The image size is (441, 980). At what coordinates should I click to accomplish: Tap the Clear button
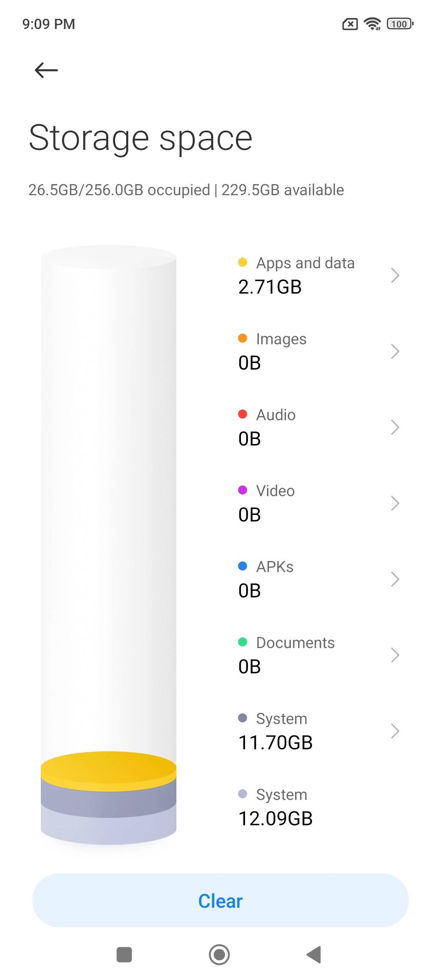tap(220, 901)
